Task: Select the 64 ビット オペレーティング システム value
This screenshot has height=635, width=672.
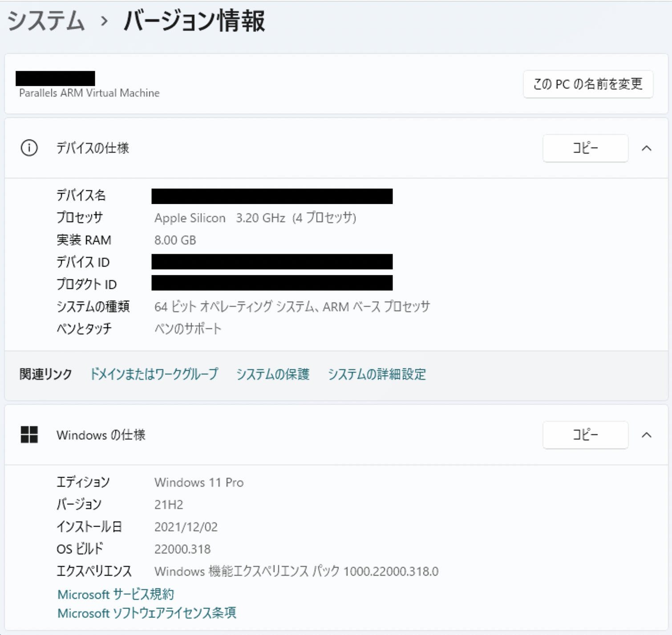Action: click(x=292, y=307)
